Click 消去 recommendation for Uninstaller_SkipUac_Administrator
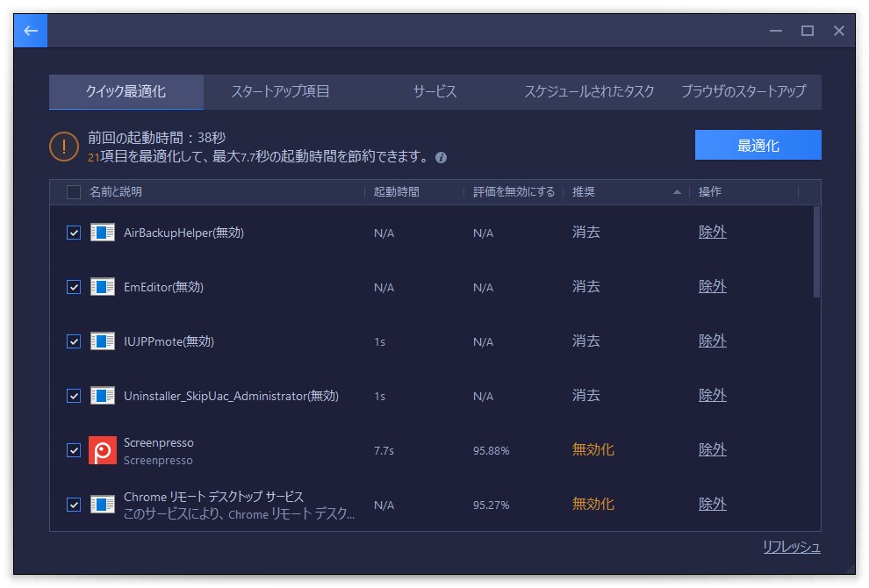This screenshot has width=869, height=588. pos(585,395)
